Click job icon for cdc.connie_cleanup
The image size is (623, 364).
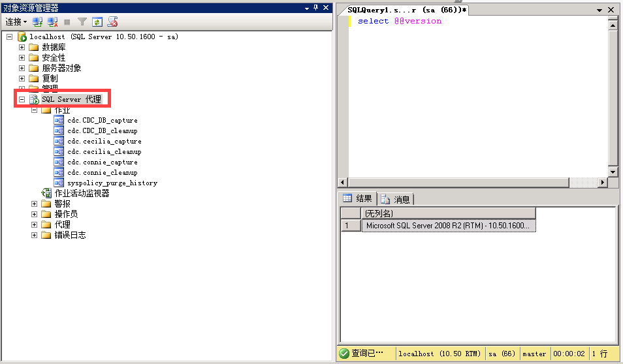pos(59,172)
